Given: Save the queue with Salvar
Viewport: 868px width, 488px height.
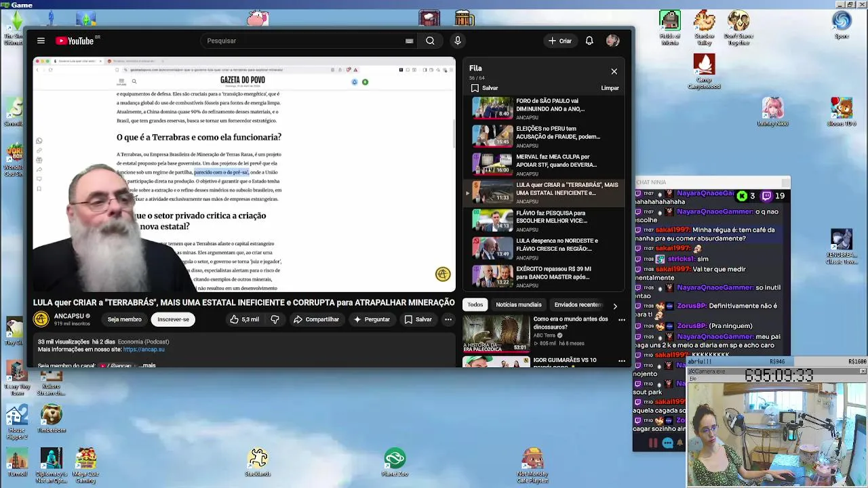Looking at the screenshot, I should click(x=485, y=88).
